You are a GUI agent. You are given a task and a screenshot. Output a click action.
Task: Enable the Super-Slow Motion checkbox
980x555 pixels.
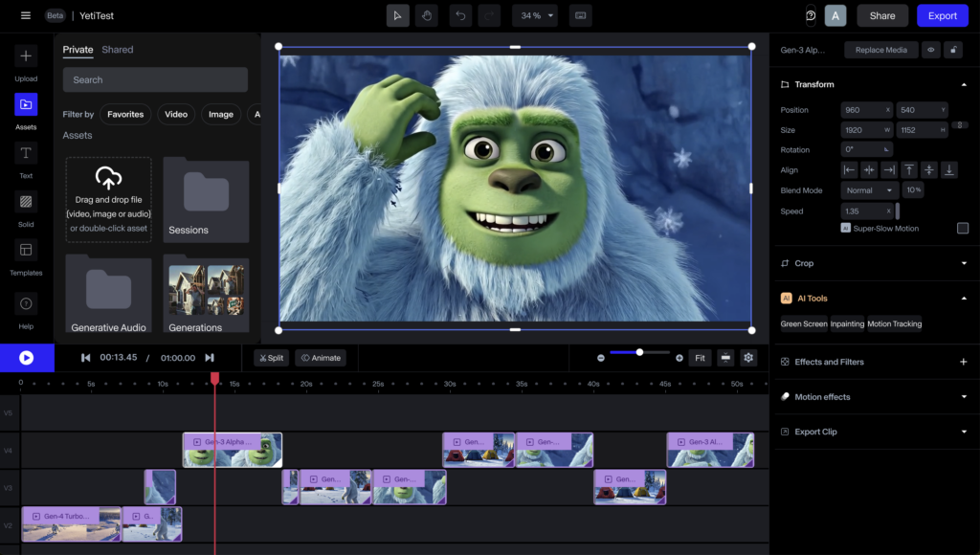tap(963, 228)
